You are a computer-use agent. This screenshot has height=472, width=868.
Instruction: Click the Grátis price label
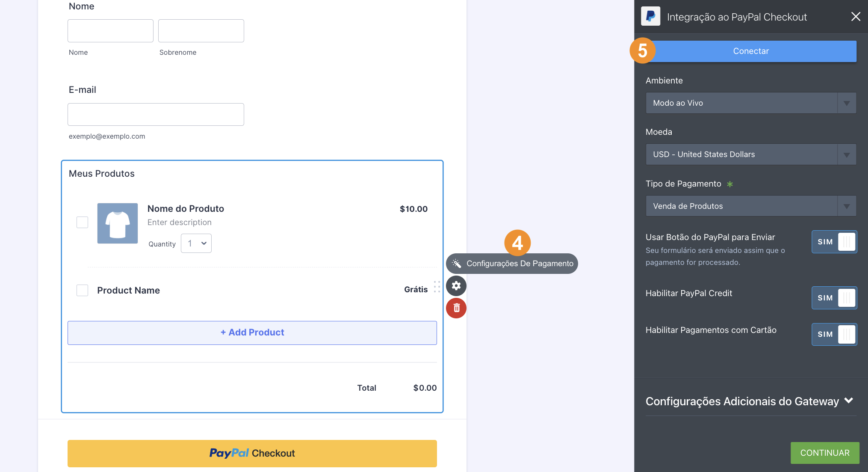[416, 290]
